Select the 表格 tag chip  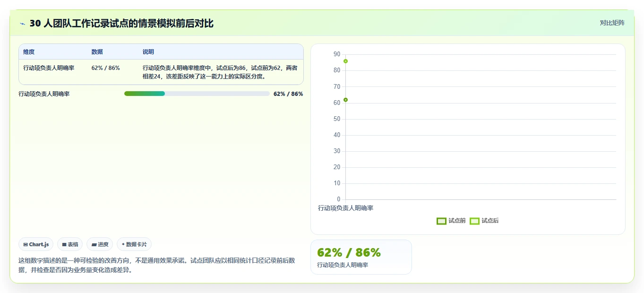70,244
